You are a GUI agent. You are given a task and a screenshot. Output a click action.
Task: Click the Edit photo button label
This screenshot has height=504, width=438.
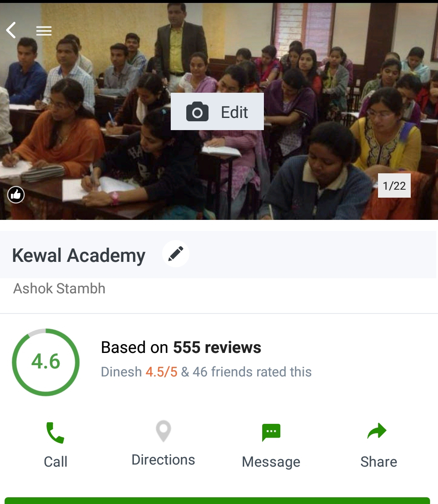(x=235, y=112)
